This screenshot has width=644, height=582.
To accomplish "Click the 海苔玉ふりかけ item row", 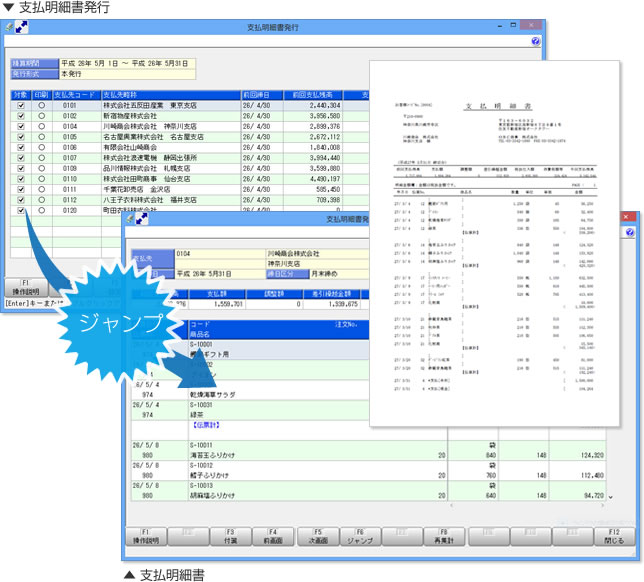I will tap(368, 451).
